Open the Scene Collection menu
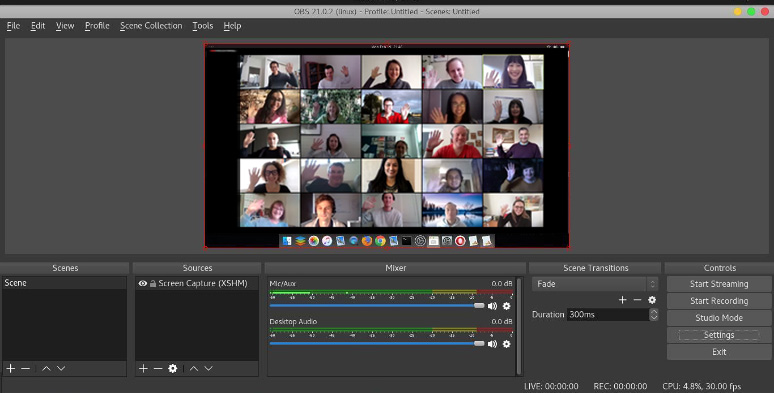Screen dimensions: 774x393 [151, 26]
